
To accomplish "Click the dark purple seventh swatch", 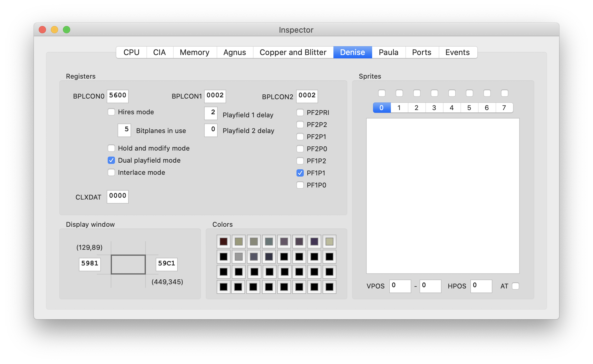I will click(x=314, y=242).
